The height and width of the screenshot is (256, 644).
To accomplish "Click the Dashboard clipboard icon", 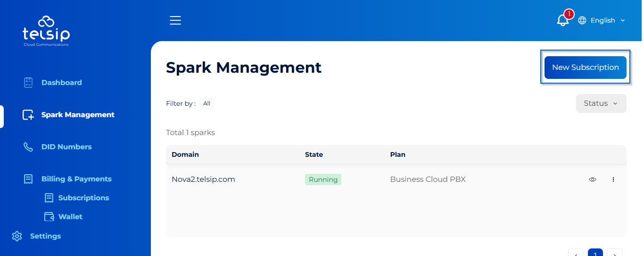I will click(28, 83).
